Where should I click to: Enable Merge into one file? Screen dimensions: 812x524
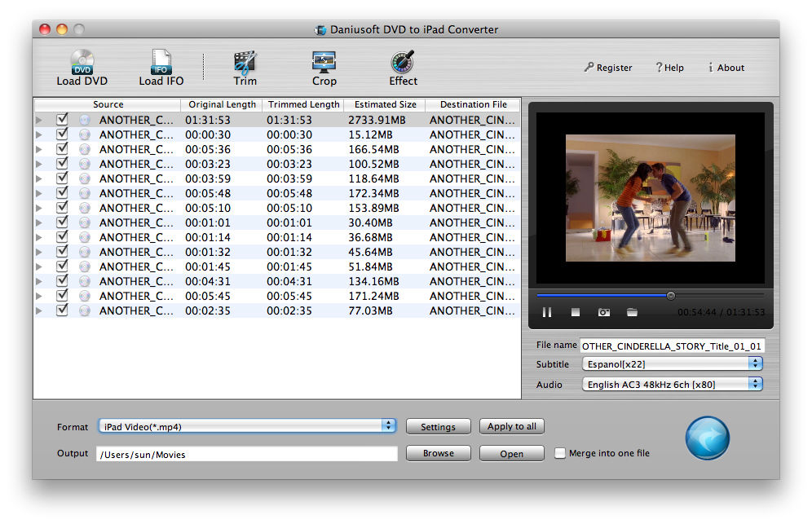point(560,453)
